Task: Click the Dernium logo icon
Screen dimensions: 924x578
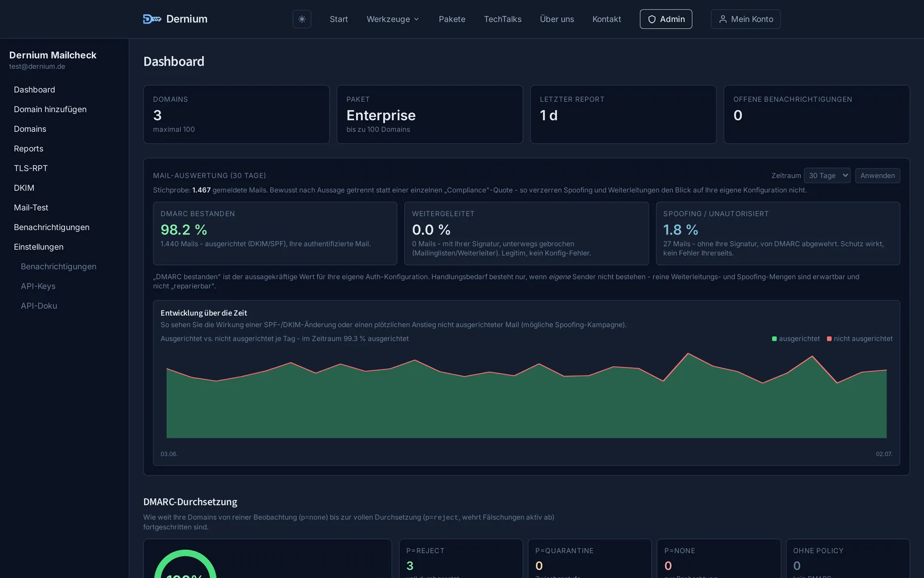Action: 152,19
